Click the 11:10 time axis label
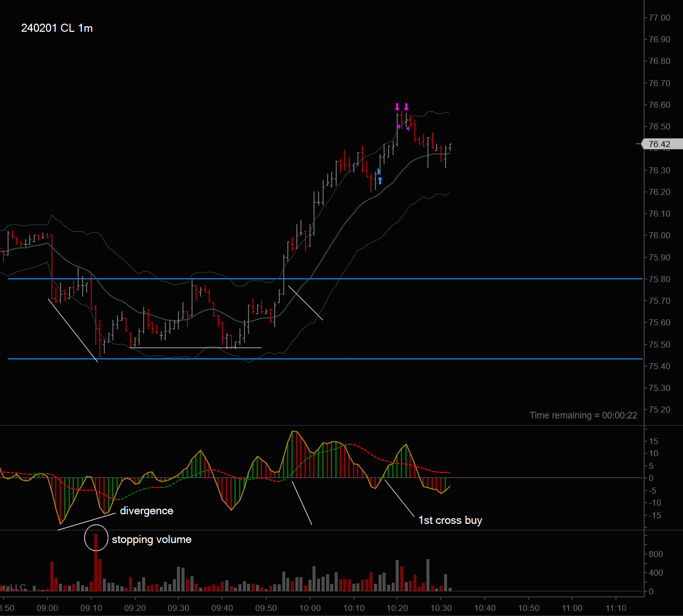 pos(616,608)
